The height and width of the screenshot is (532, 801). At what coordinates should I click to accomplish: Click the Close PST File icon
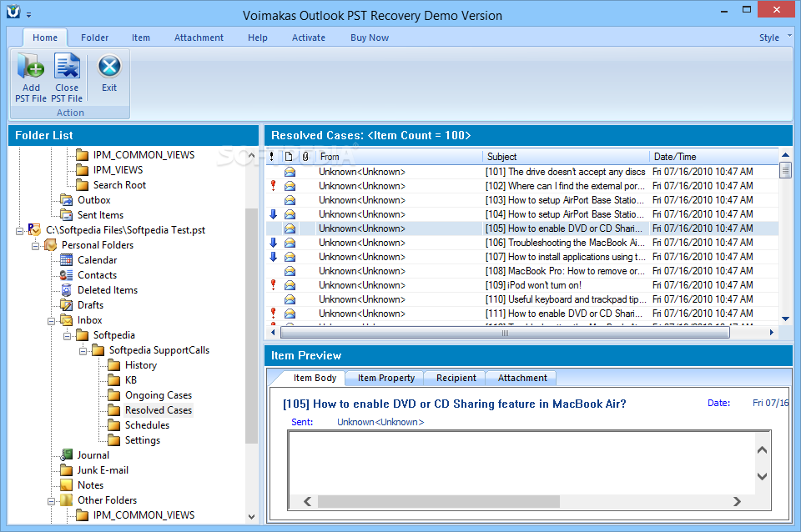coord(67,67)
